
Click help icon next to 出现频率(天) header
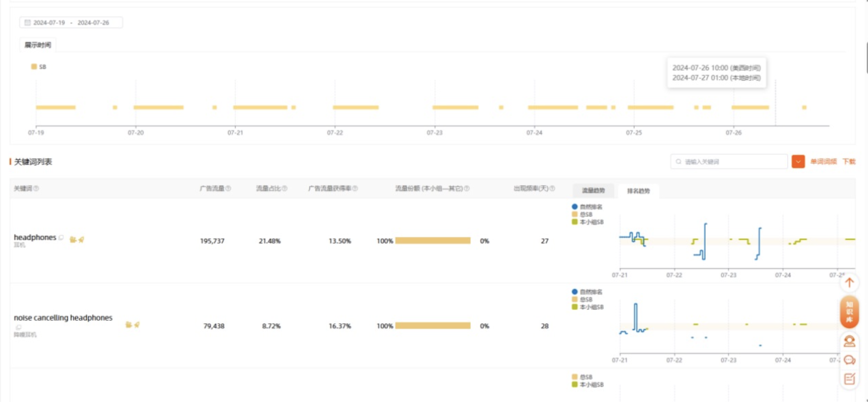(552, 188)
